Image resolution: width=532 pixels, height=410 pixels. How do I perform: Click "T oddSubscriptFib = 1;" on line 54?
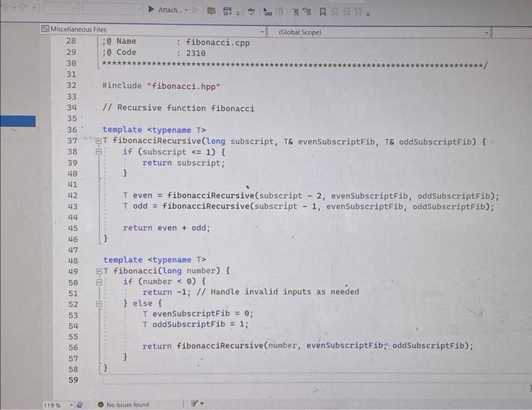195,324
